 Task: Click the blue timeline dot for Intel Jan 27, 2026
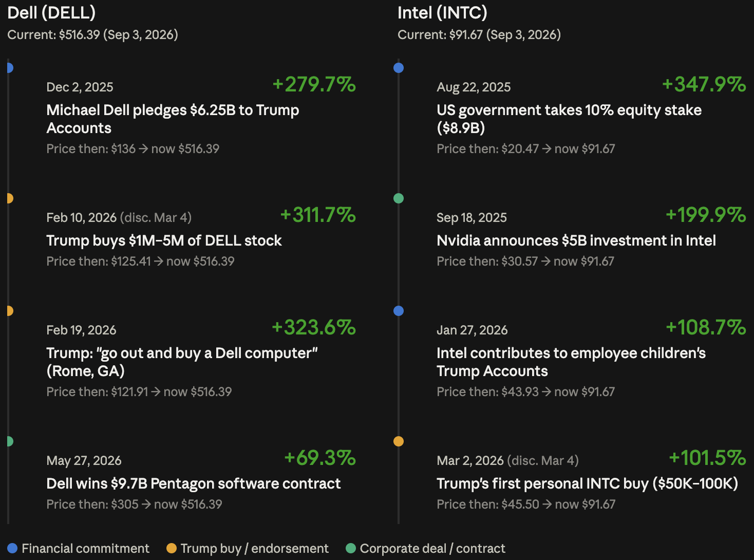[x=399, y=311]
